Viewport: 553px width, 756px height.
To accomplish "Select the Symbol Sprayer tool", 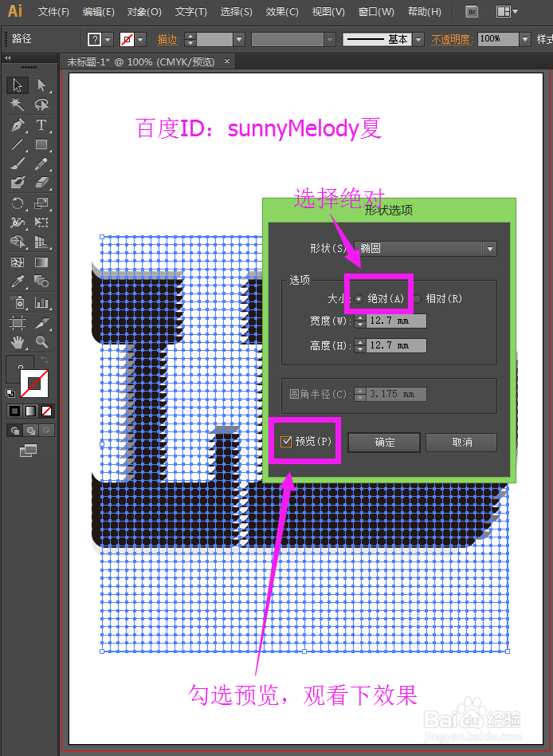I will pos(18,302).
